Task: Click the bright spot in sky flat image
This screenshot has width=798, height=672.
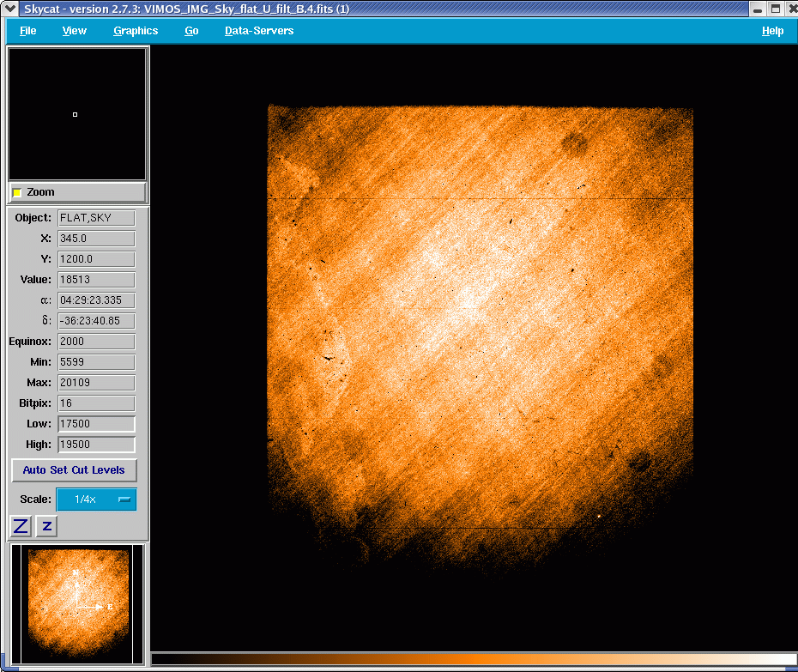Action: click(599, 516)
